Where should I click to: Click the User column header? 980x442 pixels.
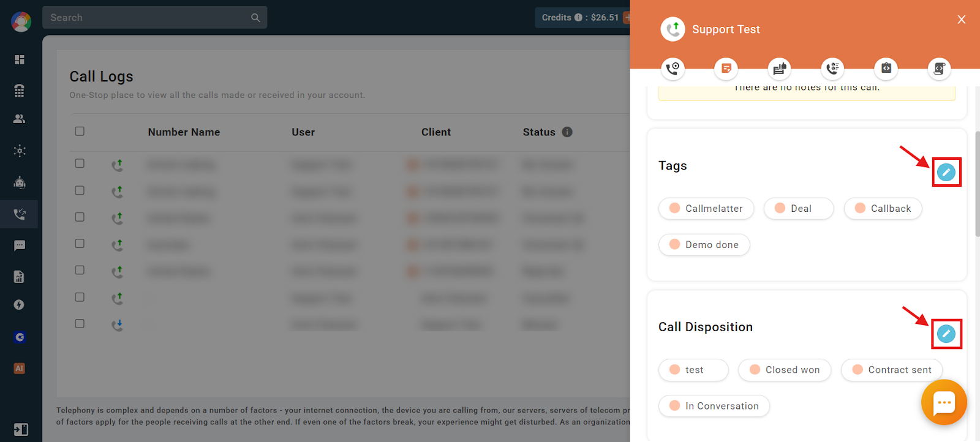[x=303, y=132]
